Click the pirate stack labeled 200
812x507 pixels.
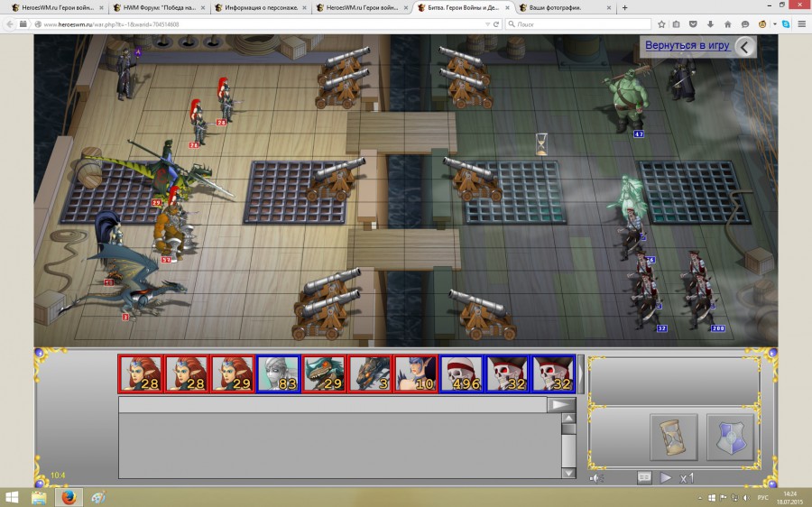click(700, 303)
